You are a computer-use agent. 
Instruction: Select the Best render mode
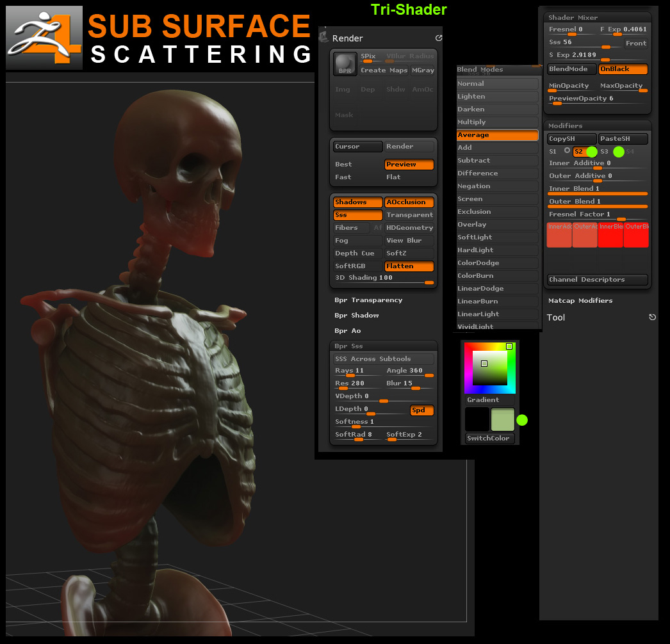pyautogui.click(x=357, y=165)
